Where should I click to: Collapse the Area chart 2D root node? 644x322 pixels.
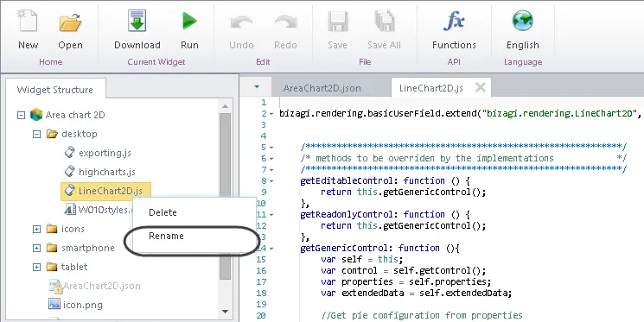coord(21,116)
